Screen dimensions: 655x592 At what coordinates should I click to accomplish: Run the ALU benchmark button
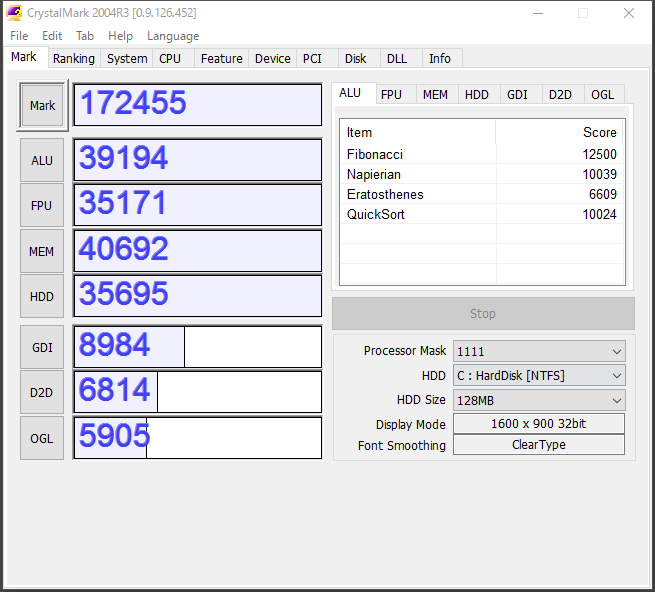pyautogui.click(x=42, y=160)
